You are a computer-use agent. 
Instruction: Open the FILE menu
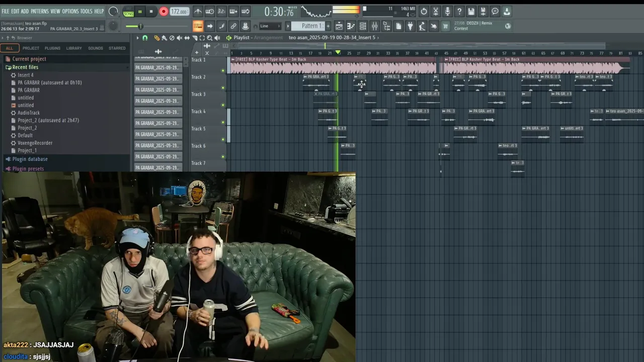[5, 11]
